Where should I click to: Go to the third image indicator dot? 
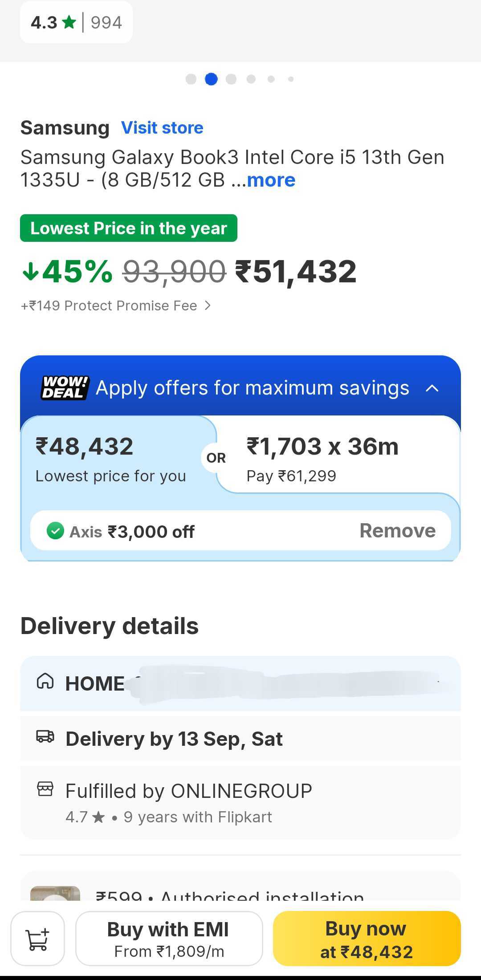point(231,79)
